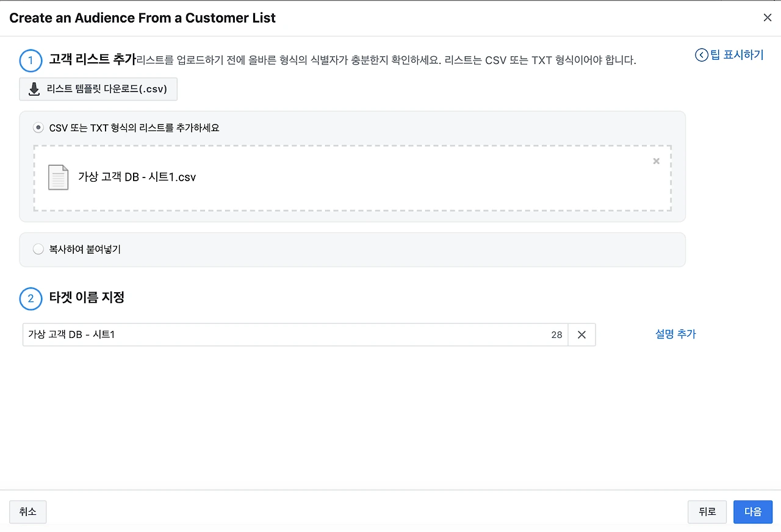The width and height of the screenshot is (781, 532).
Task: Open the 설명 추가 link
Action: point(675,334)
